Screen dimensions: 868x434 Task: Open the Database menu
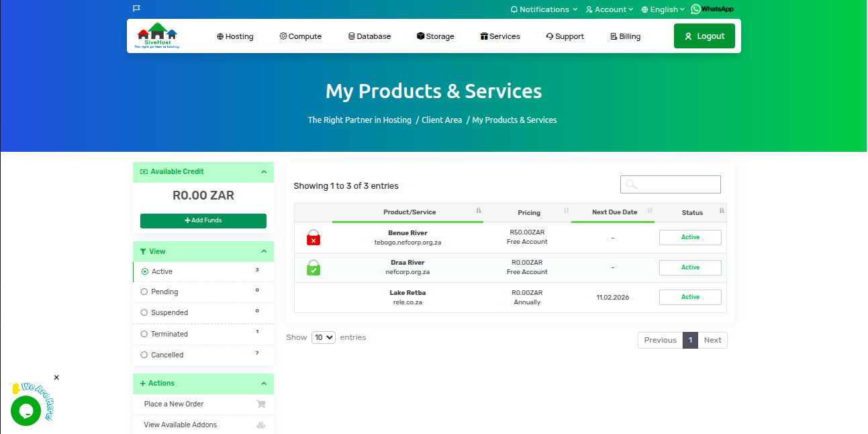pyautogui.click(x=369, y=36)
